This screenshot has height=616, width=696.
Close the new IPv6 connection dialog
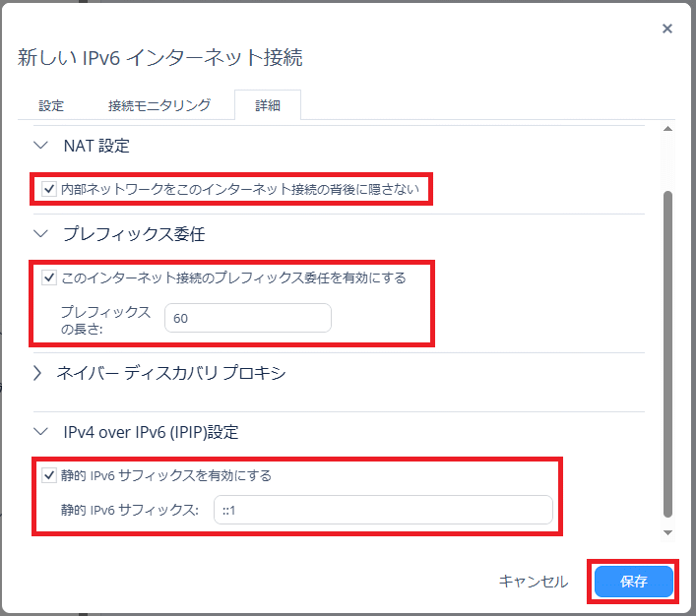(x=667, y=29)
